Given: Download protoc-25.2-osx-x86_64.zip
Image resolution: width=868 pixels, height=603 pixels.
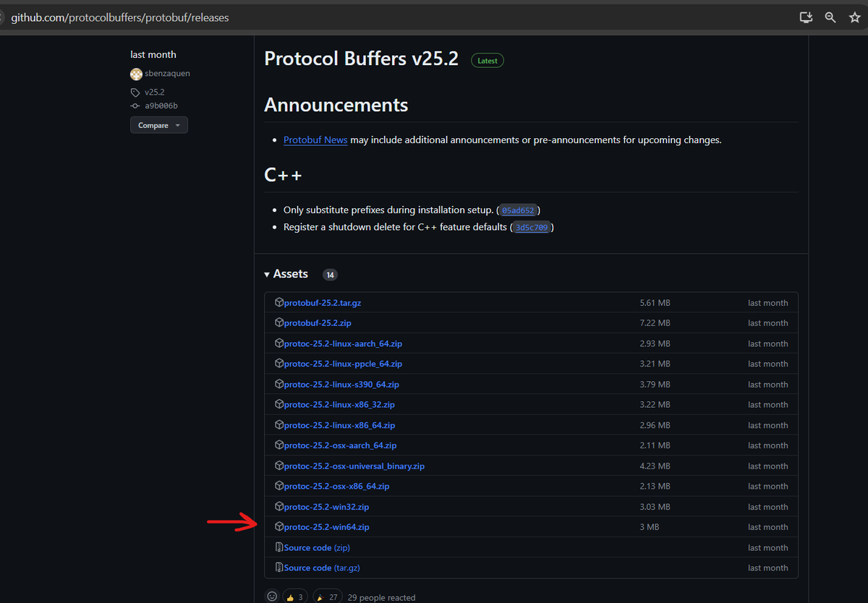Looking at the screenshot, I should (336, 487).
